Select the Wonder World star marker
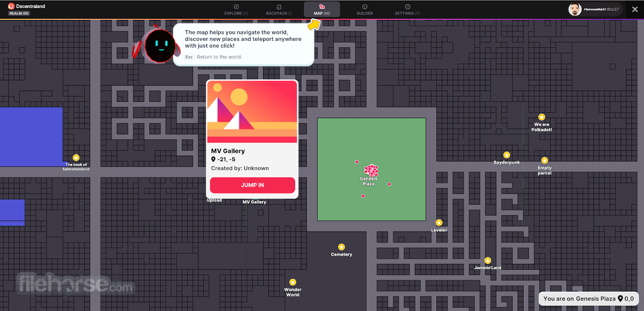This screenshot has height=311, width=644. pos(292,282)
